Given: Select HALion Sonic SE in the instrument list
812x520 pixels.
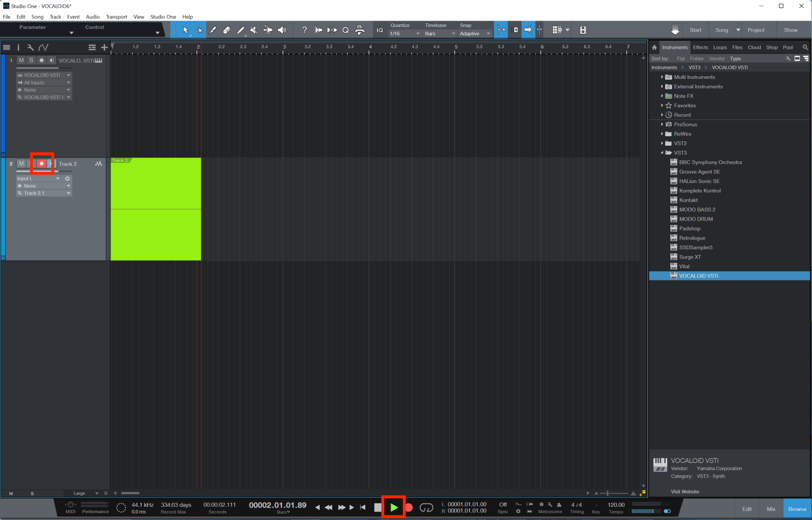Looking at the screenshot, I should (699, 181).
